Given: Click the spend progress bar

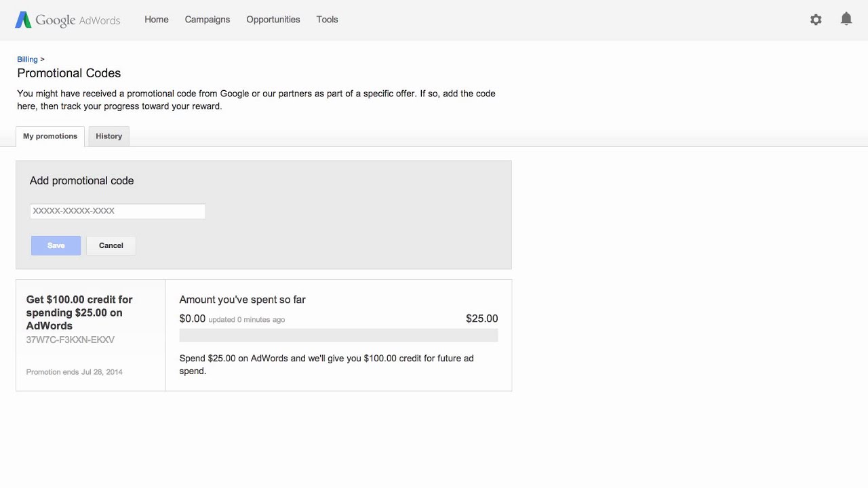Looking at the screenshot, I should coord(338,335).
